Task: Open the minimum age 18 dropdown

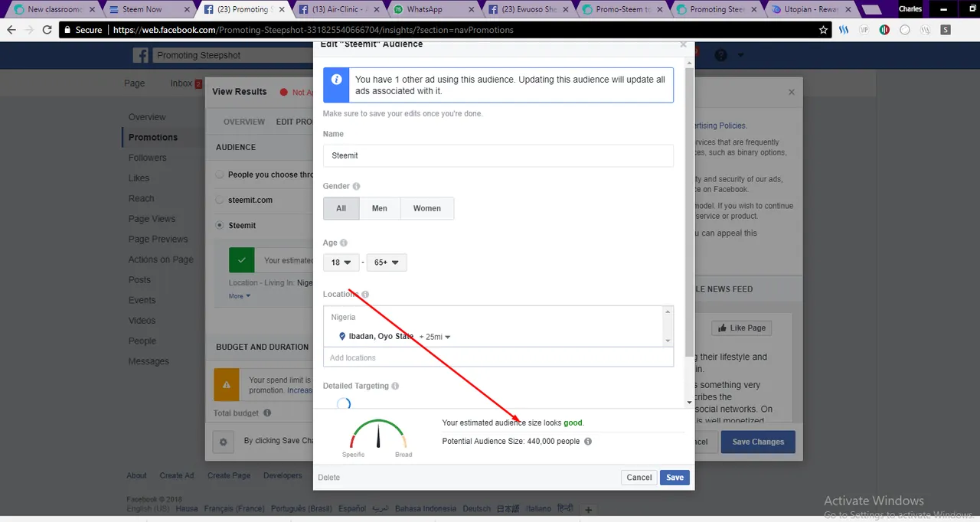Action: click(341, 263)
